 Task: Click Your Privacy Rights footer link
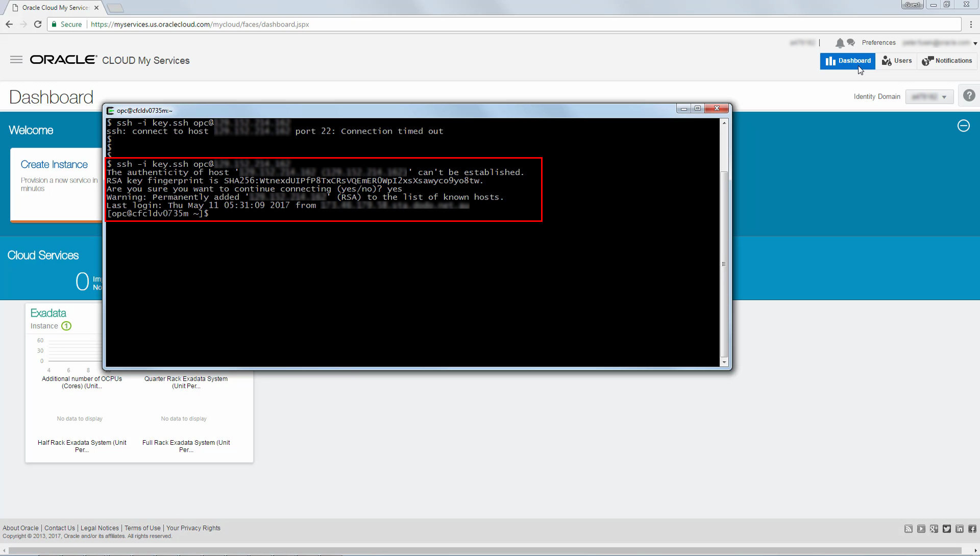point(193,528)
